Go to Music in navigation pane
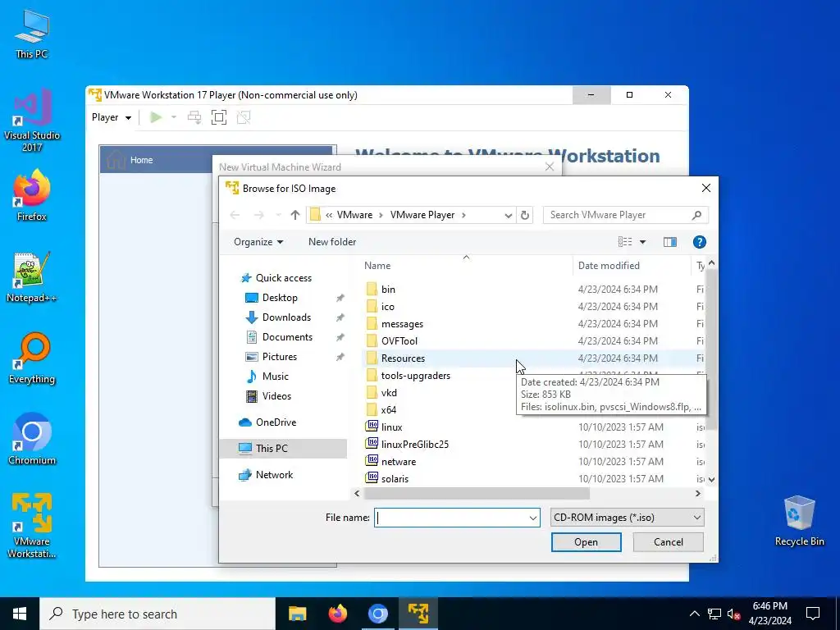The width and height of the screenshot is (840, 630). [x=276, y=377]
